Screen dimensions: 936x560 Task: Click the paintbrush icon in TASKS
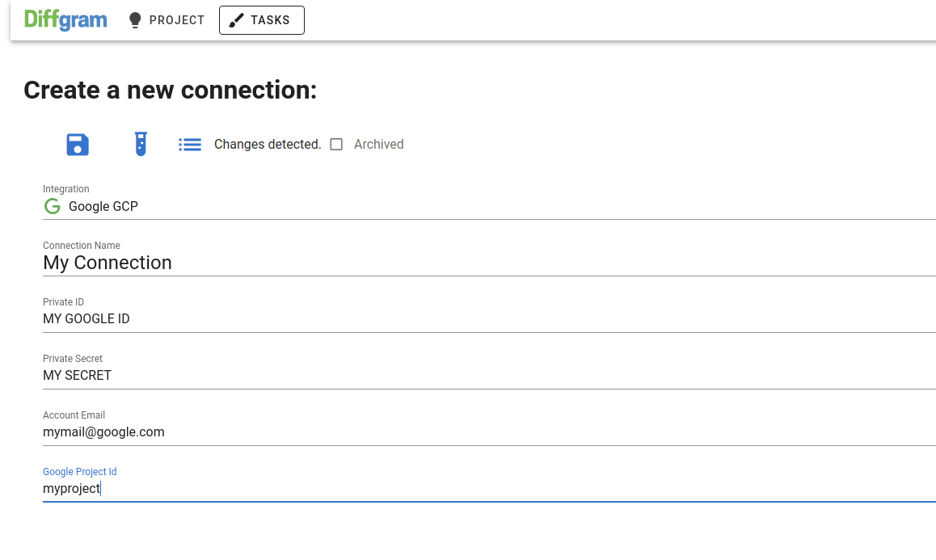(x=236, y=20)
